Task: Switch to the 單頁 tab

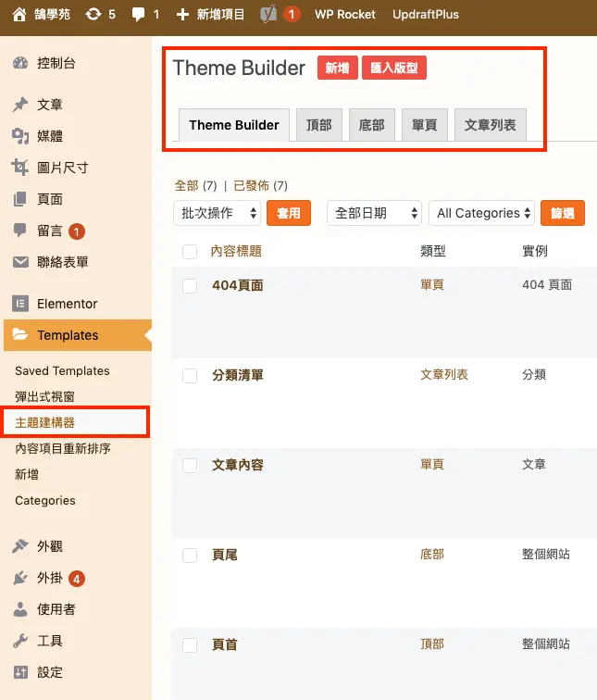Action: (425, 125)
